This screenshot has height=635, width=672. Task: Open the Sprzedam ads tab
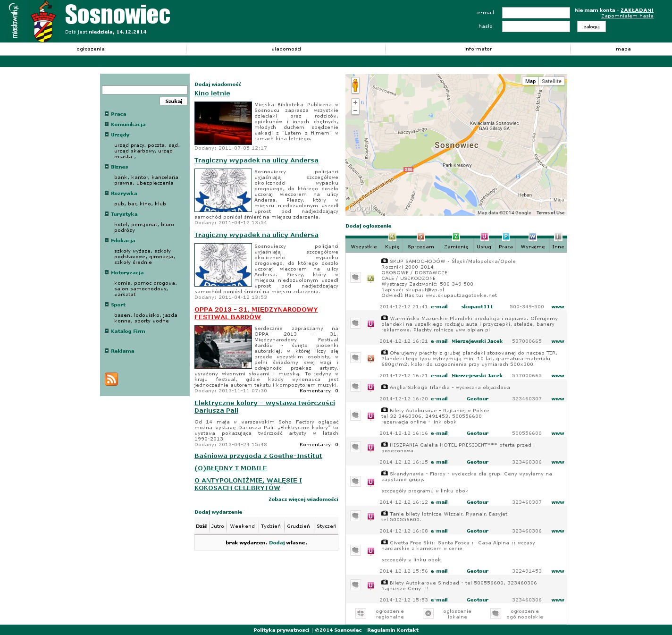pyautogui.click(x=420, y=246)
